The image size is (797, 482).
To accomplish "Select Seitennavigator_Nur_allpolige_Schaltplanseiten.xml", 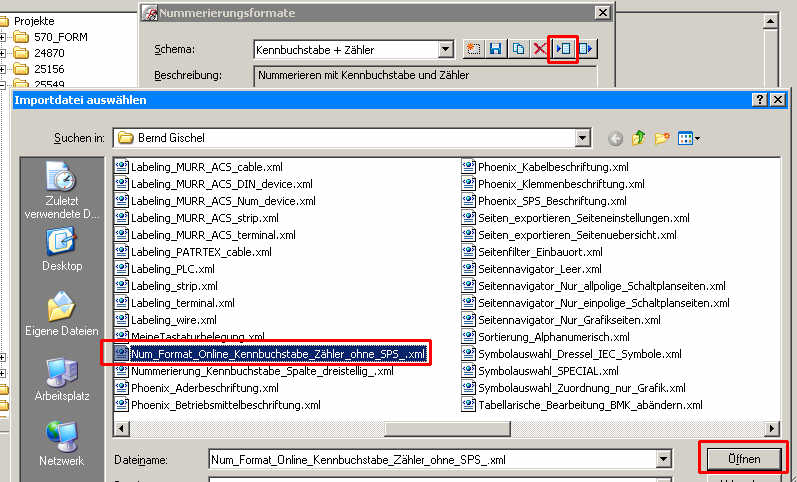I will 594,286.
